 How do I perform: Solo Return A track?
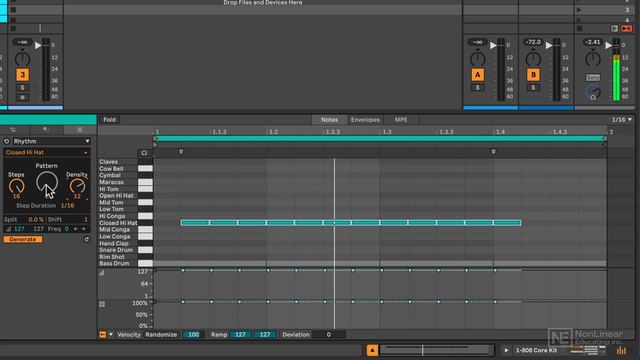pos(478,88)
